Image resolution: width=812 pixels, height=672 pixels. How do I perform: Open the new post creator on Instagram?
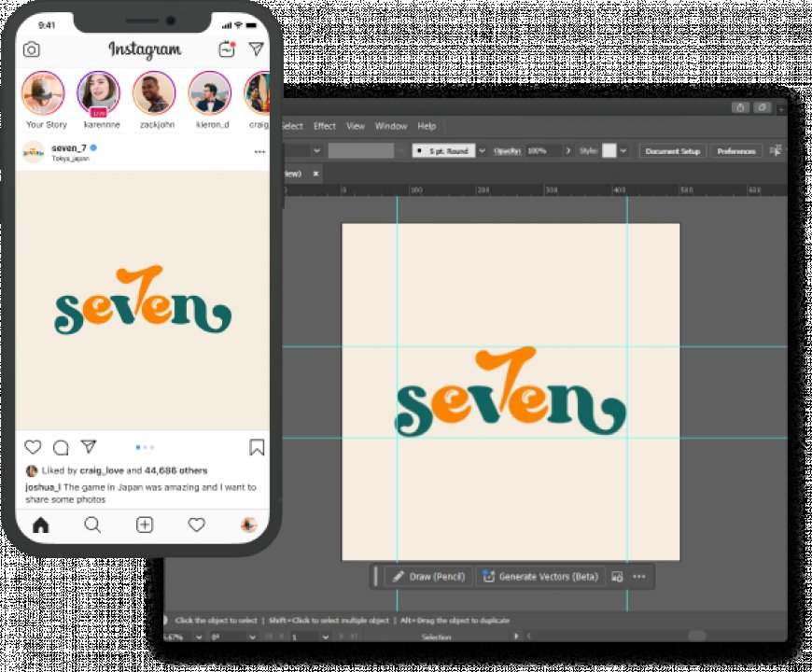click(x=144, y=525)
